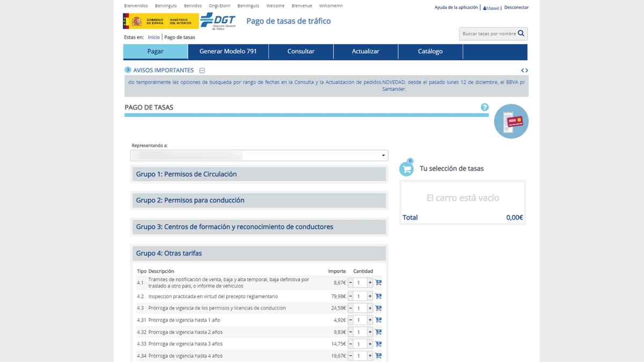Add Prórroga de vigencia hasta 1 año to cart
Viewport: 644px width, 362px height.
coord(378,320)
